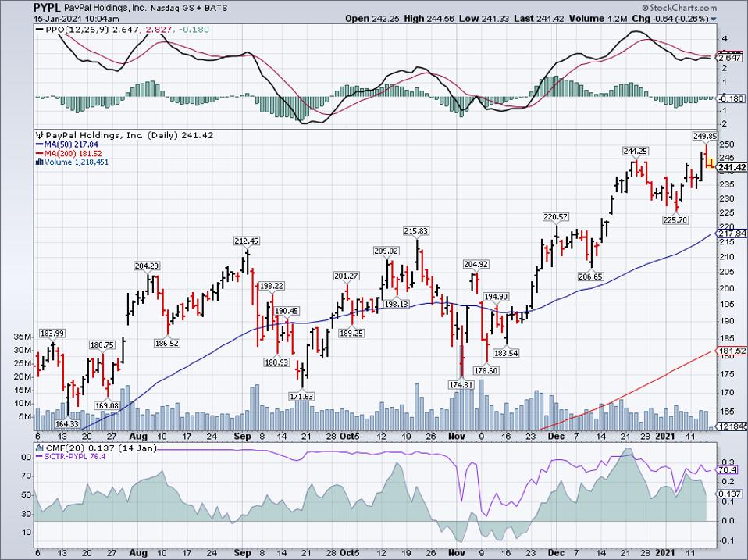Click the boxed 2.647 PPO axis label

pyautogui.click(x=730, y=58)
